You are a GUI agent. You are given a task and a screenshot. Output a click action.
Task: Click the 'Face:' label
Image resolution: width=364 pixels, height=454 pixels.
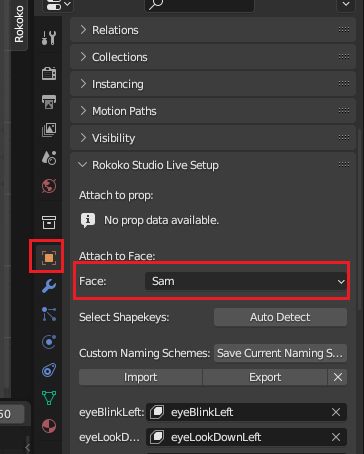click(92, 281)
